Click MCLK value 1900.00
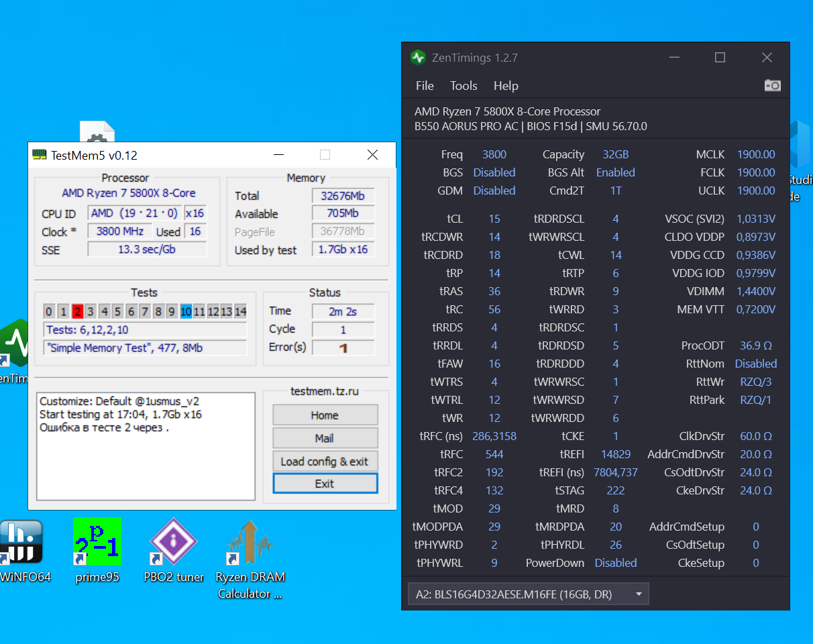 pos(756,155)
